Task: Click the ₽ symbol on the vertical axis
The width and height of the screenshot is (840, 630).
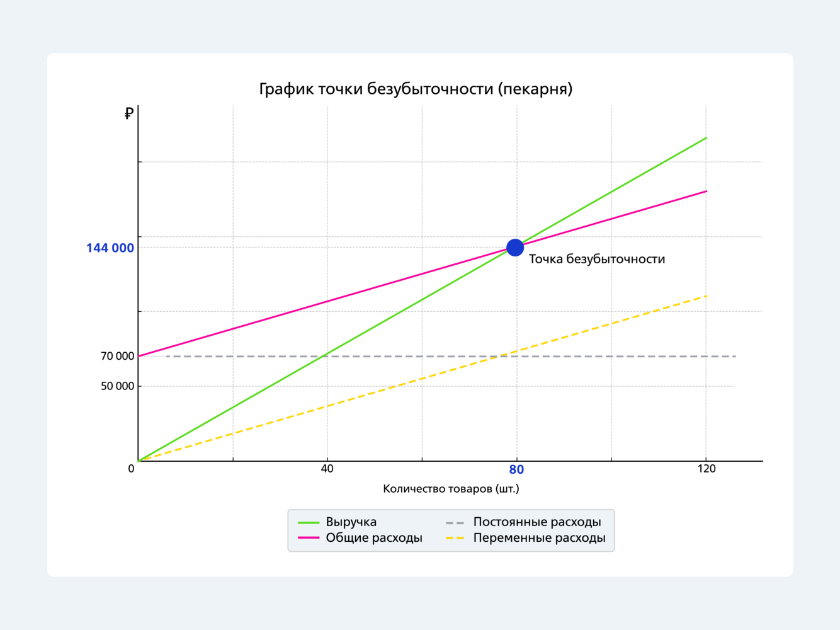Action: [x=129, y=114]
